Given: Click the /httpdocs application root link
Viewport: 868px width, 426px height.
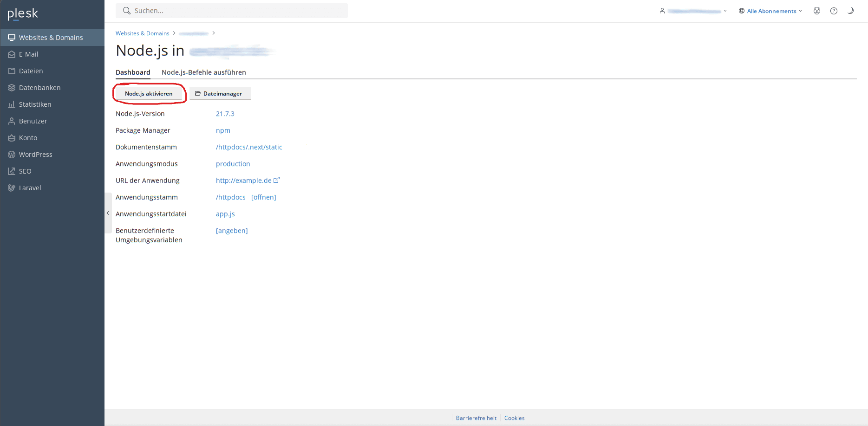Looking at the screenshot, I should pos(231,197).
